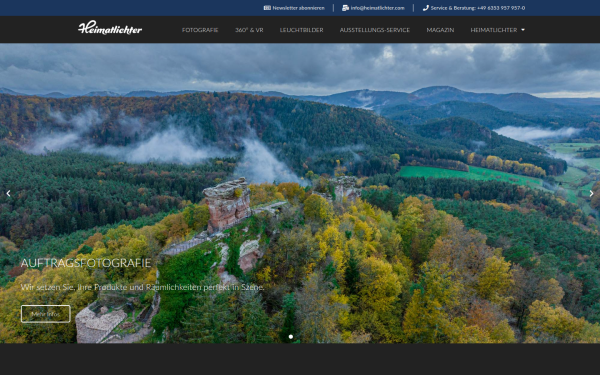Expand the Heimatlichter dropdown caret
Viewport: 600px width, 375px height.
click(x=523, y=30)
